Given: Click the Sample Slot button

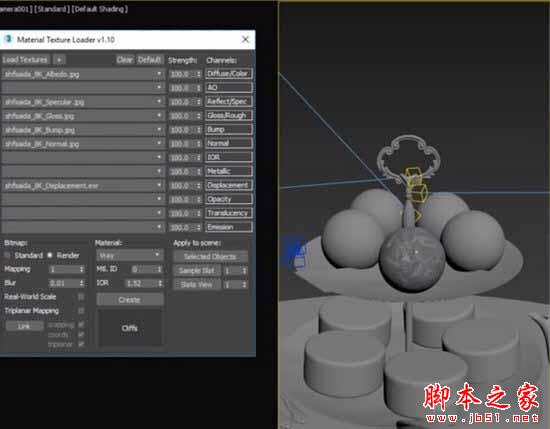Looking at the screenshot, I should coord(196,270).
